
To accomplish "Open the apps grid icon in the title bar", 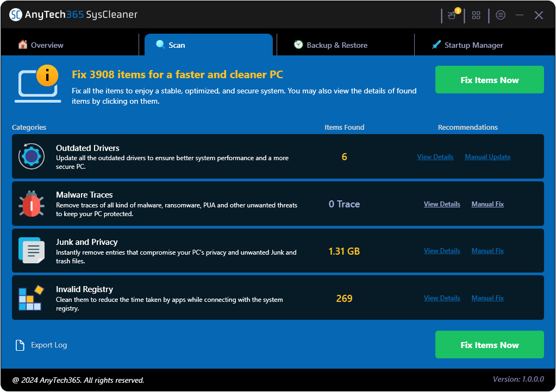I will (476, 15).
